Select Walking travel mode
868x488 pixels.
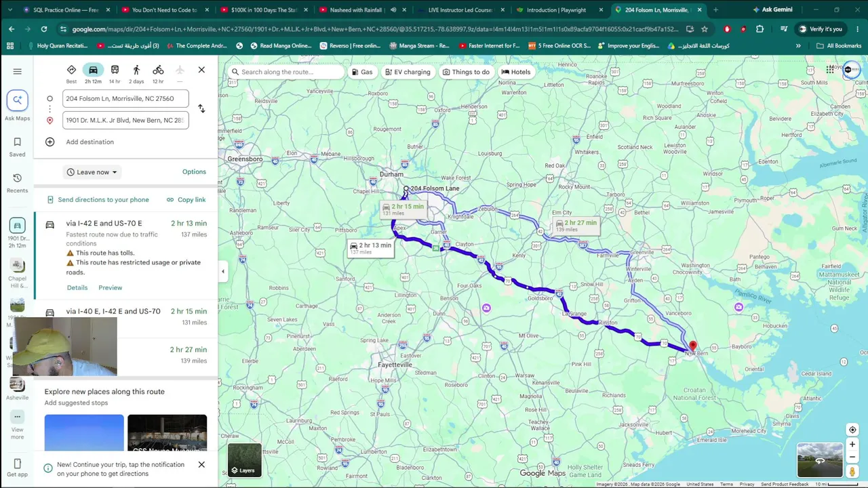136,74
